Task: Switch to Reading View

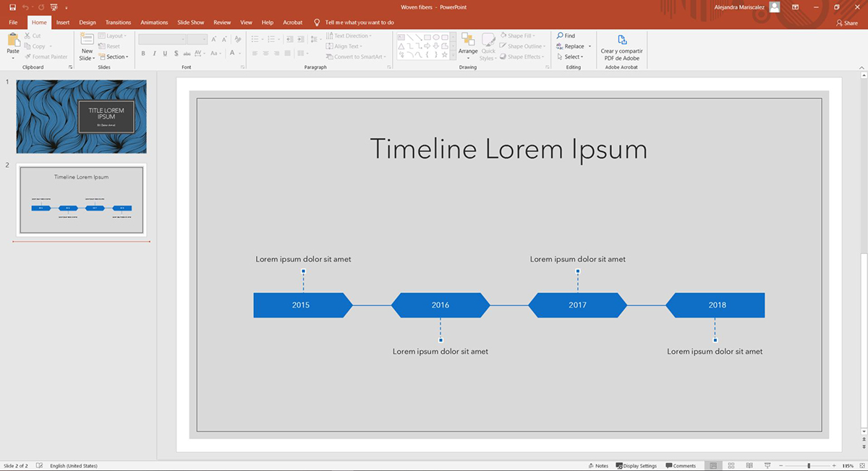Action: (x=749, y=466)
